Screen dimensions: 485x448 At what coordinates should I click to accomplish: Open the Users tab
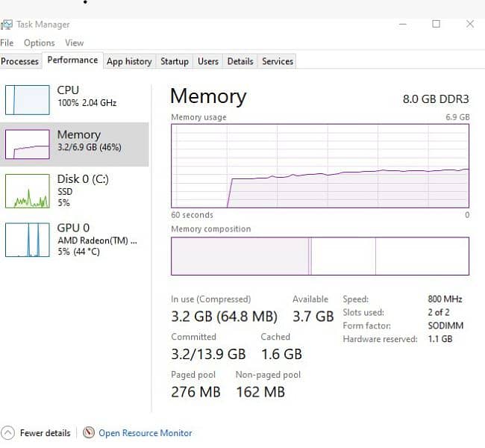click(208, 61)
